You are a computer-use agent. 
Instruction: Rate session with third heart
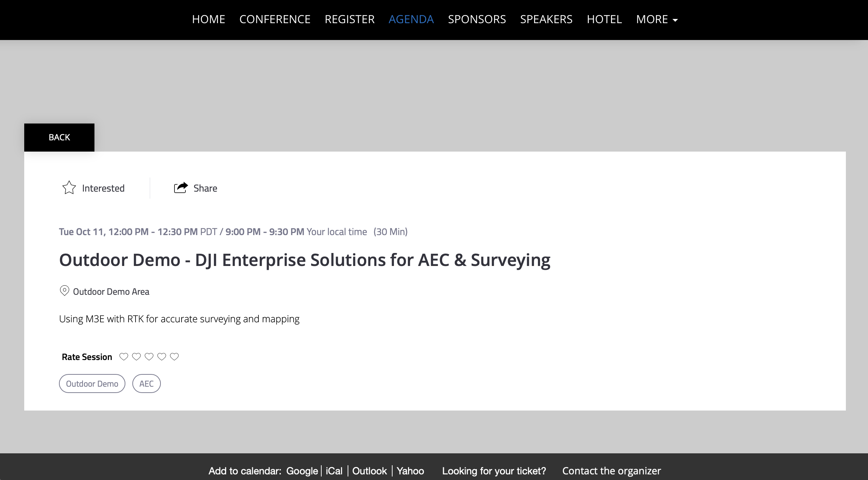pos(149,357)
